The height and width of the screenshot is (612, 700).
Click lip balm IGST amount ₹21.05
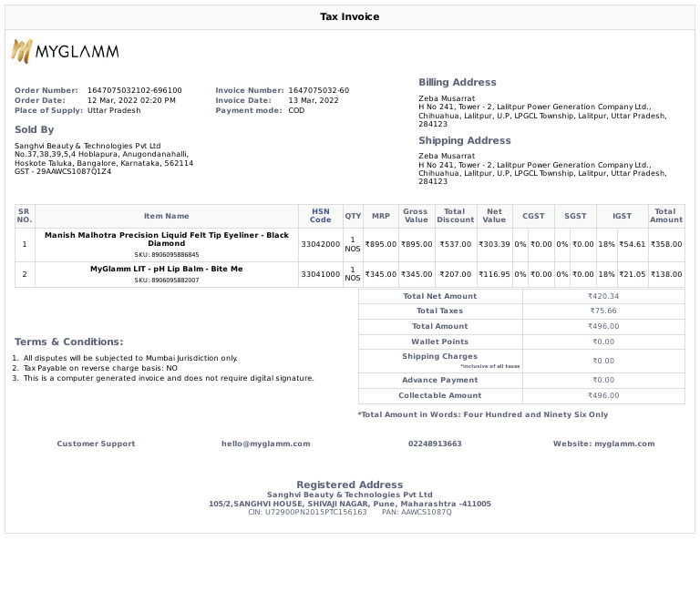click(x=633, y=274)
